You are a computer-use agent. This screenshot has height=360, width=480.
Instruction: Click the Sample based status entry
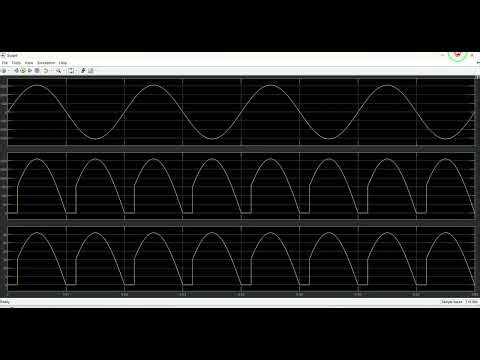coord(452,302)
